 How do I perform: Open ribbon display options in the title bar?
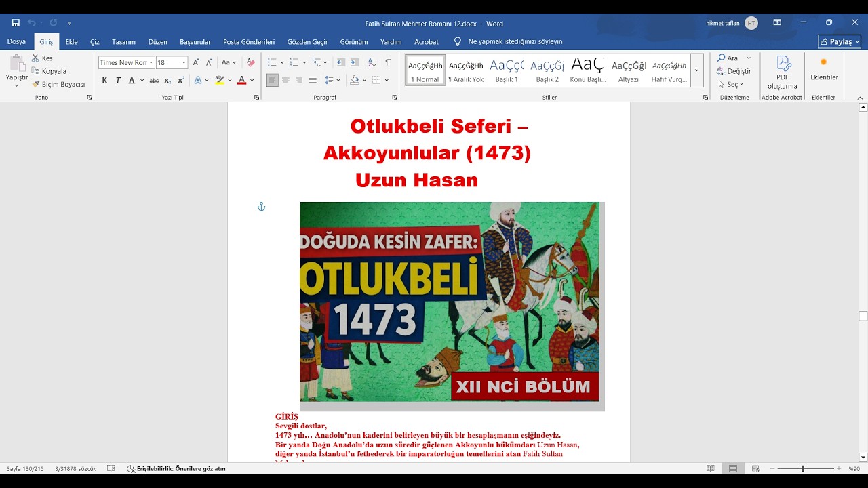click(x=777, y=23)
